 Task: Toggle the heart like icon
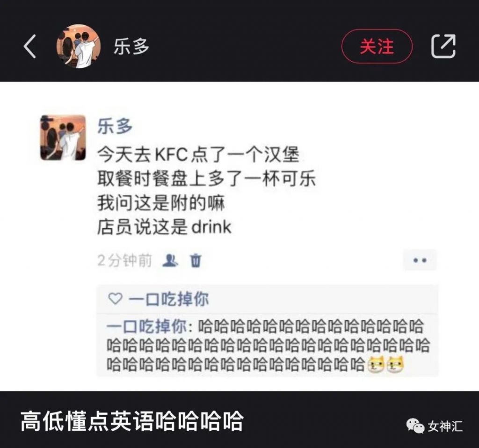click(x=115, y=299)
